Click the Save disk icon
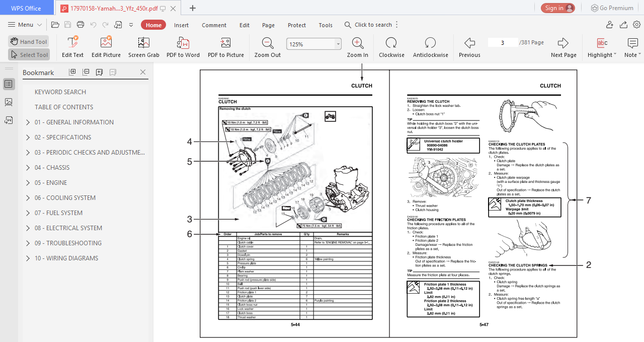This screenshot has width=644, height=342. (x=68, y=25)
